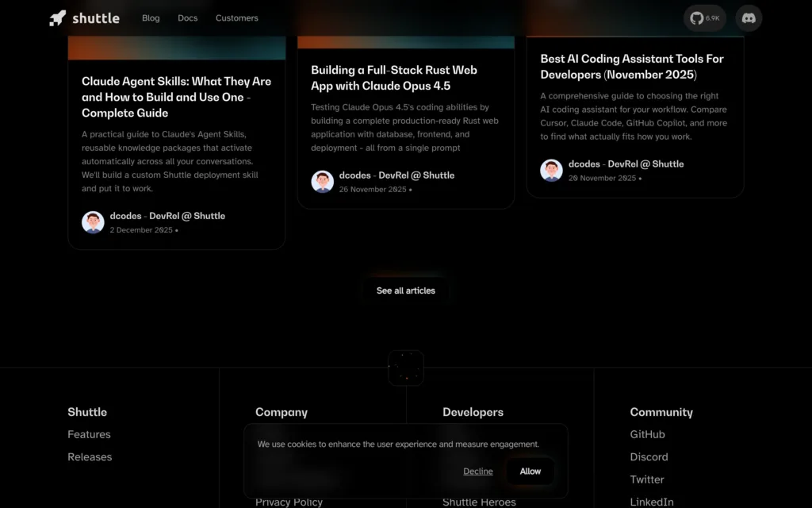Image resolution: width=812 pixels, height=508 pixels.
Task: Open the Privacy Policy footer link
Action: (x=289, y=502)
